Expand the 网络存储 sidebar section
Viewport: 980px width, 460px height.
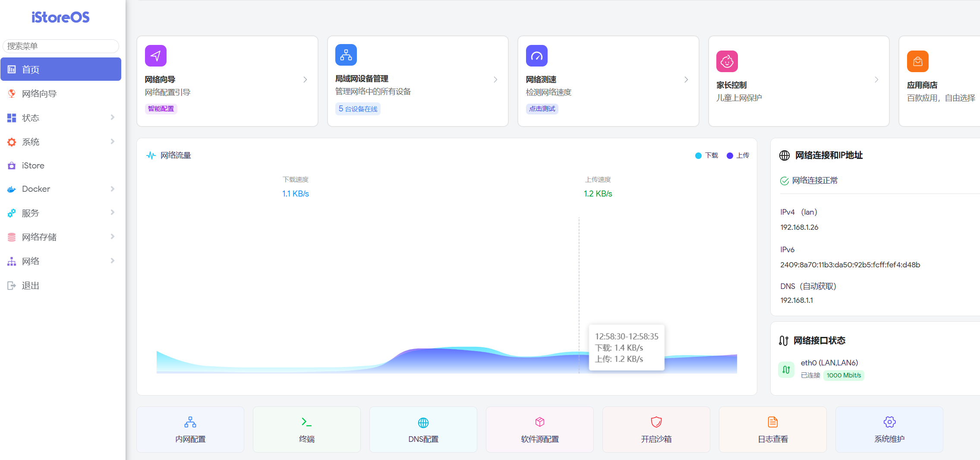[60, 237]
